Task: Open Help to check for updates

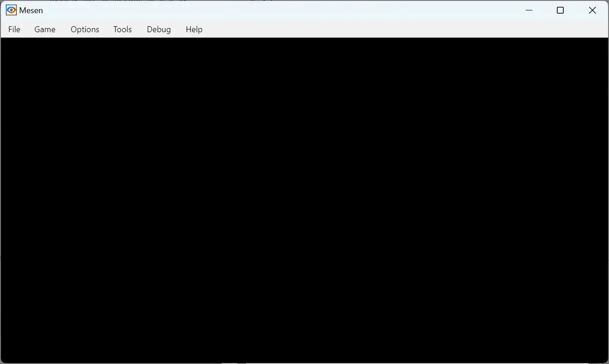Action: [194, 29]
